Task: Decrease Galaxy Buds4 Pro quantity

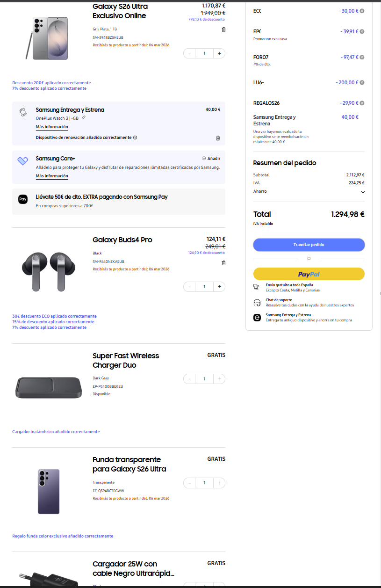Action: pos(189,286)
